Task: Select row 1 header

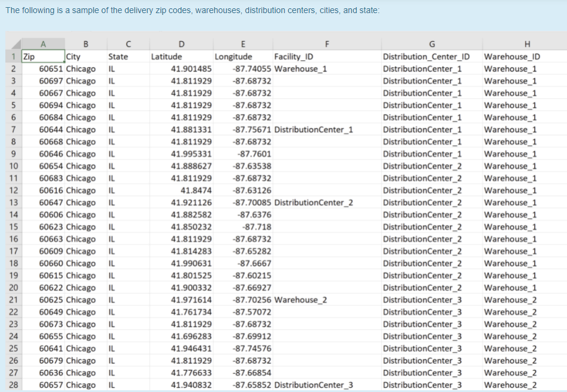Action: (14, 57)
